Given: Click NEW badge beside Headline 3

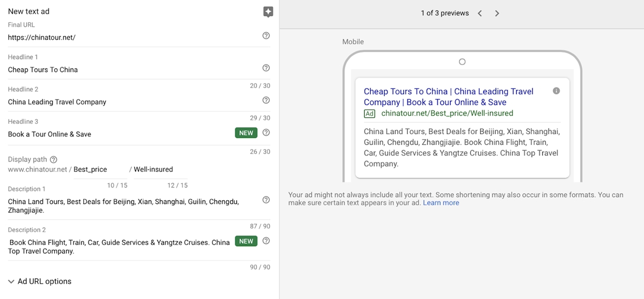Looking at the screenshot, I should tap(246, 133).
